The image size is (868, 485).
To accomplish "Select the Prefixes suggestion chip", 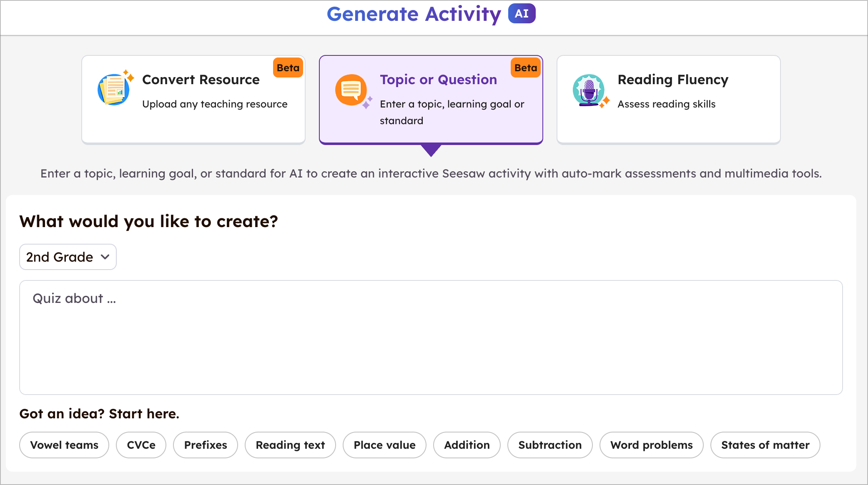I will click(206, 445).
